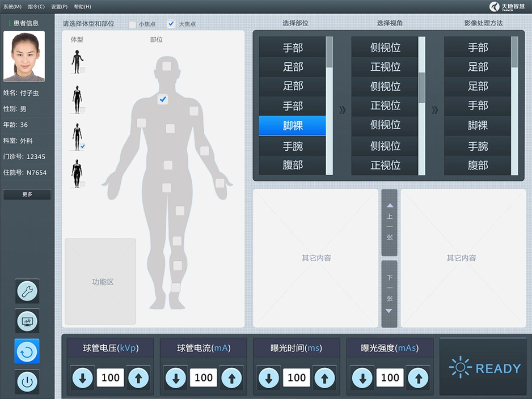Viewport: 532px width, 399px height.
Task: Decrease tube voltage kVp with down arrow
Action: (x=83, y=377)
